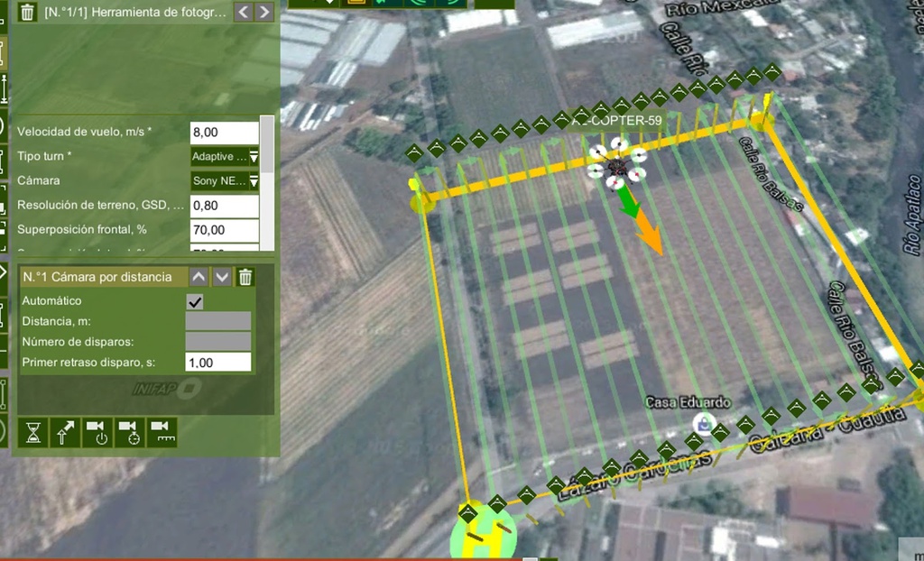Viewport: 924px width, 561px height.
Task: Select N.°1 Cámara por distancia action header
Action: tap(104, 277)
